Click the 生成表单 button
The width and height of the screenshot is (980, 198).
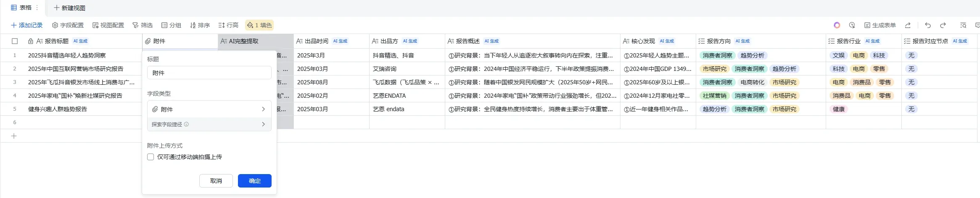click(x=880, y=25)
